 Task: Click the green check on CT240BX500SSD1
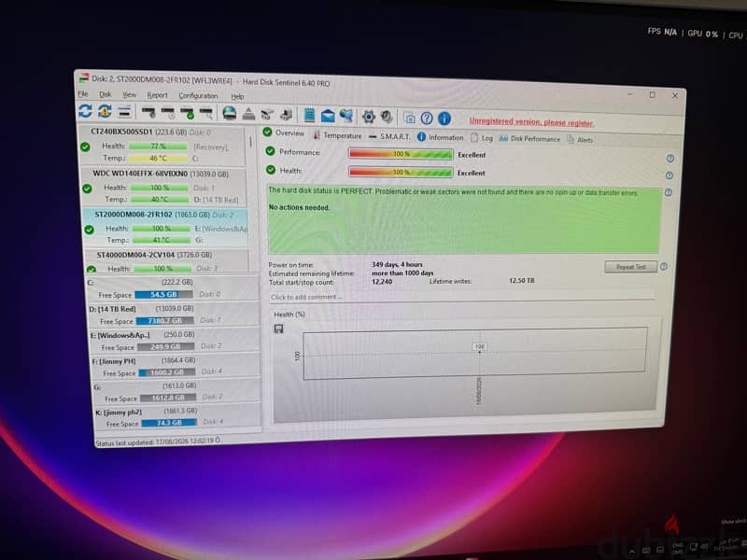[x=85, y=147]
